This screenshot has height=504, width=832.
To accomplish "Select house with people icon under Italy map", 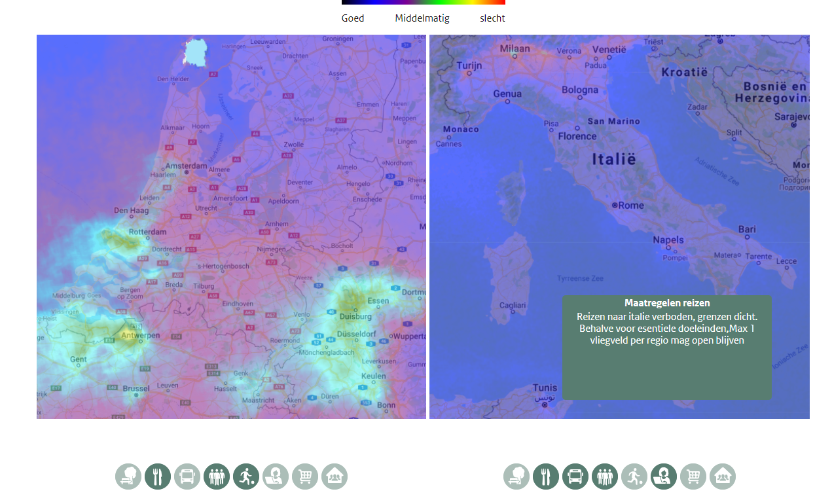I will click(x=723, y=477).
